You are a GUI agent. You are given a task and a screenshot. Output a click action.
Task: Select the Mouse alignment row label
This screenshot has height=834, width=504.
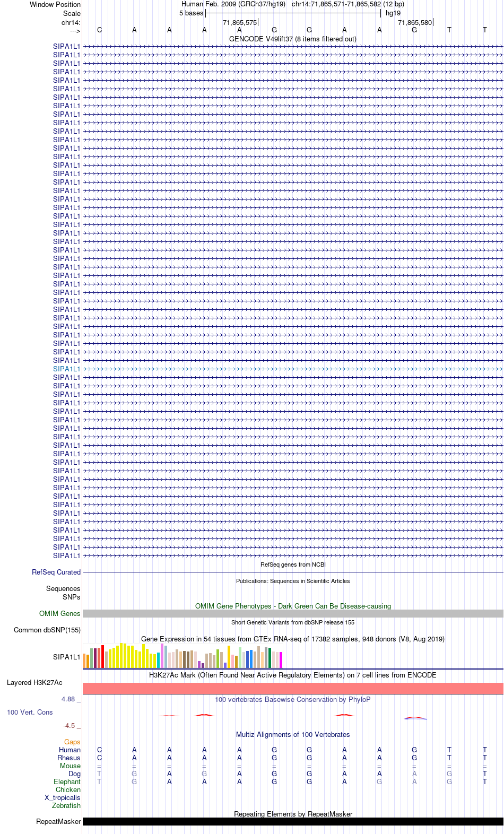click(71, 766)
